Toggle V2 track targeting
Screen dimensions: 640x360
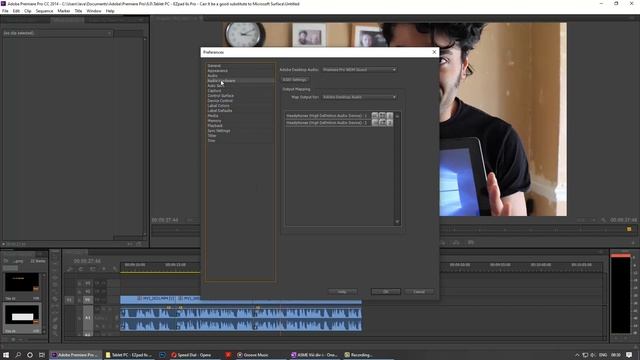click(88, 291)
